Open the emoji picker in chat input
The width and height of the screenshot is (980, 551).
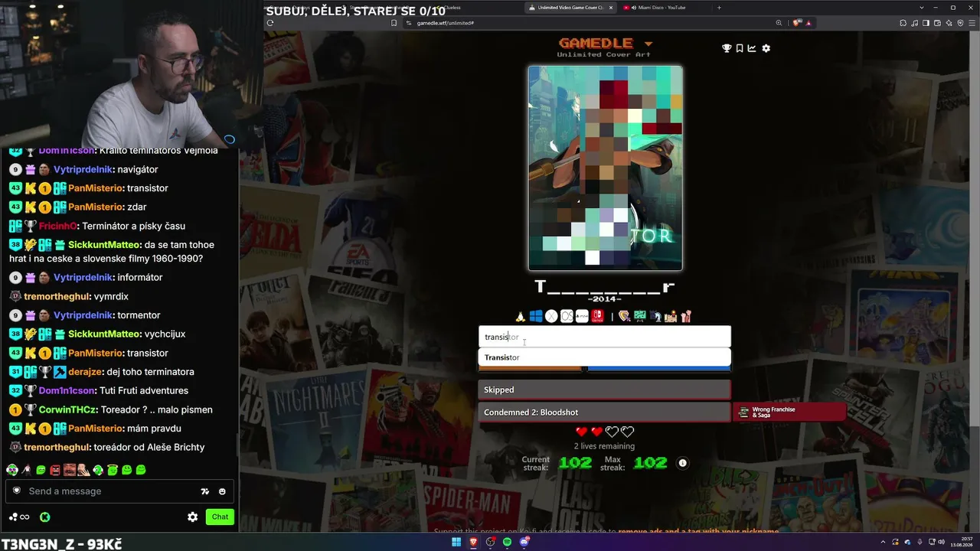coord(222,491)
